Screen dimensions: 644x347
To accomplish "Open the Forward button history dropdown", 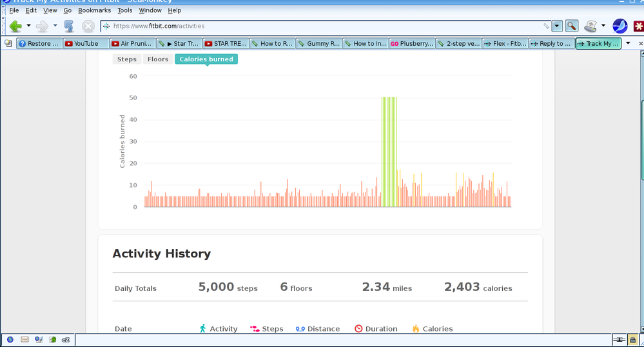I will pyautogui.click(x=55, y=26).
